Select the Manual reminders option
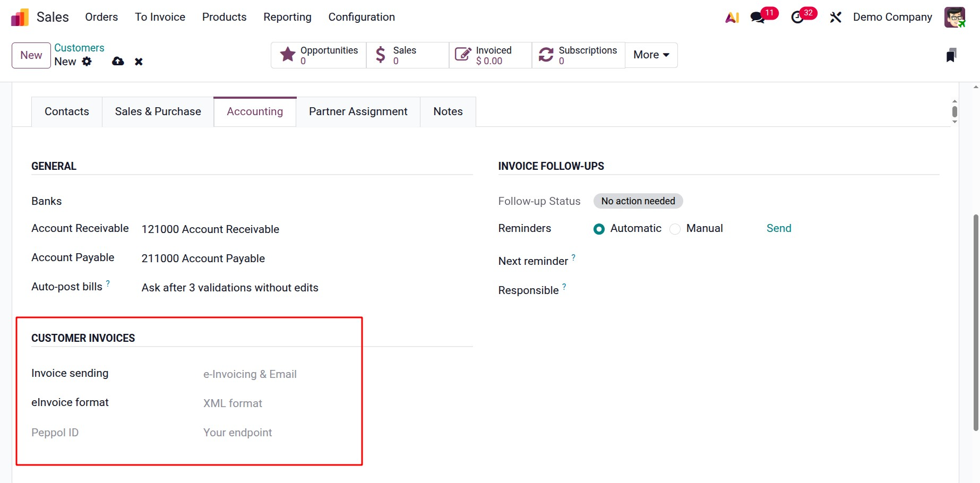Image resolution: width=980 pixels, height=483 pixels. pos(675,229)
